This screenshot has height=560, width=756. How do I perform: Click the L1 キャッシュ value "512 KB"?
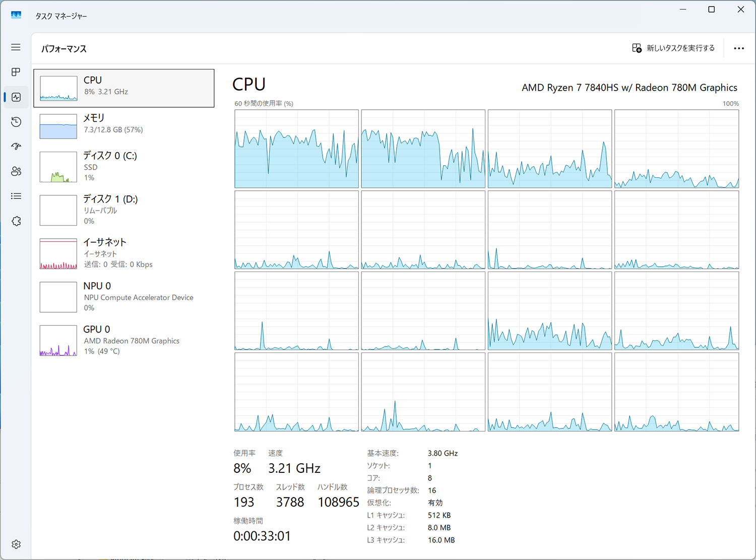tap(439, 515)
